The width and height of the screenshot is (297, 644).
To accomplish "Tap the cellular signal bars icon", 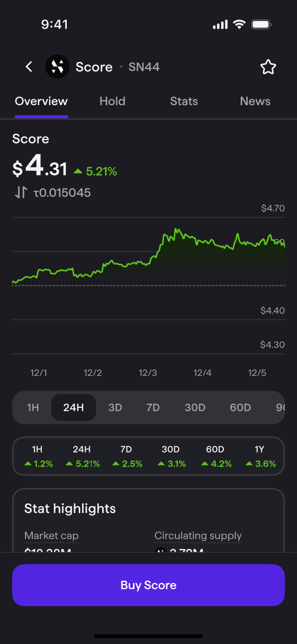I will [x=220, y=25].
